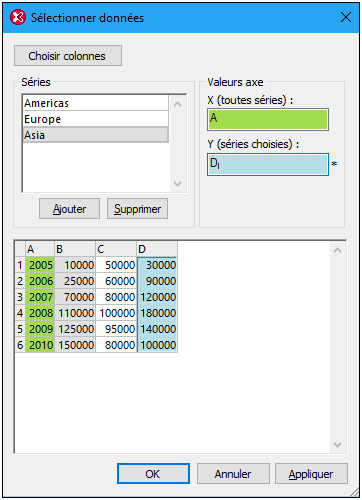Screen dimensions: 362x500
Task: Click cell 100000 in column C
Action: point(116,313)
